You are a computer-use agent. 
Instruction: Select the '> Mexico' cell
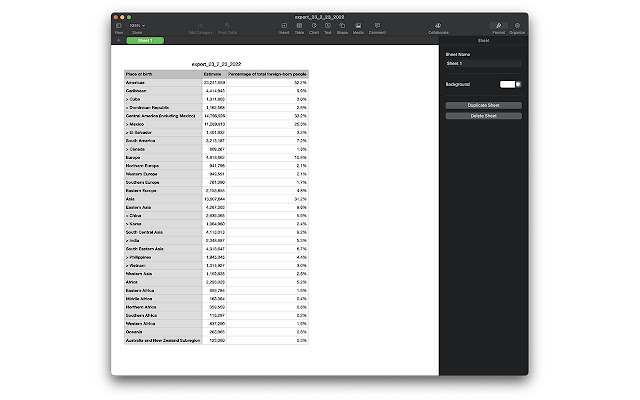point(163,124)
